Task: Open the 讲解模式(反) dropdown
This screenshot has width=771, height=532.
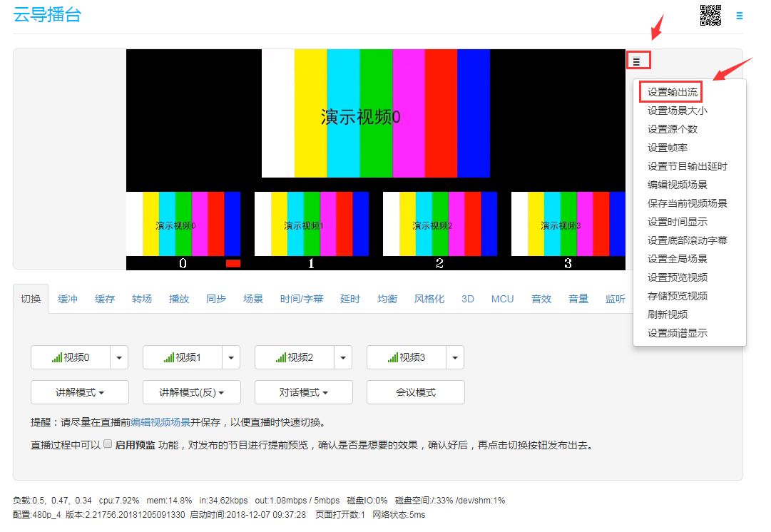Action: (x=192, y=392)
